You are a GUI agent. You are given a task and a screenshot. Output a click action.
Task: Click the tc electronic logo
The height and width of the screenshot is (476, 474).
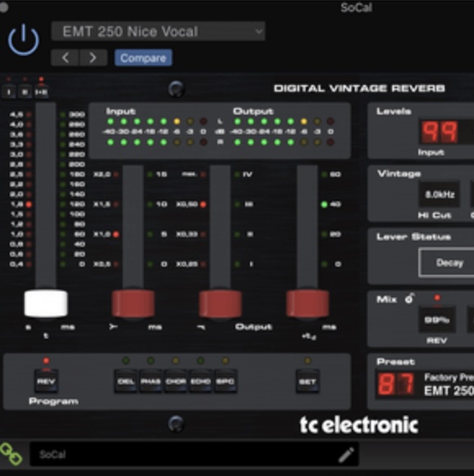point(359,424)
